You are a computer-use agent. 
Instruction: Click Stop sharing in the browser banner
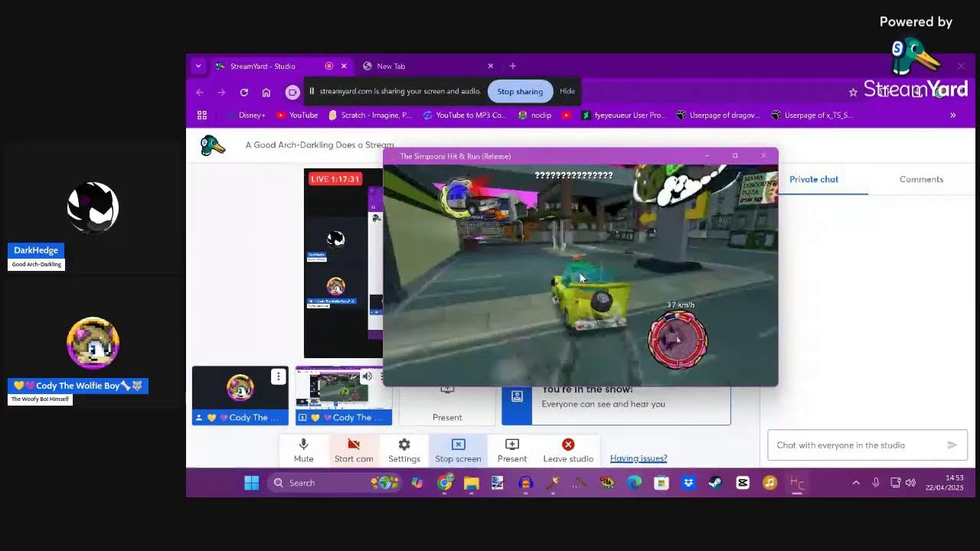(x=520, y=91)
